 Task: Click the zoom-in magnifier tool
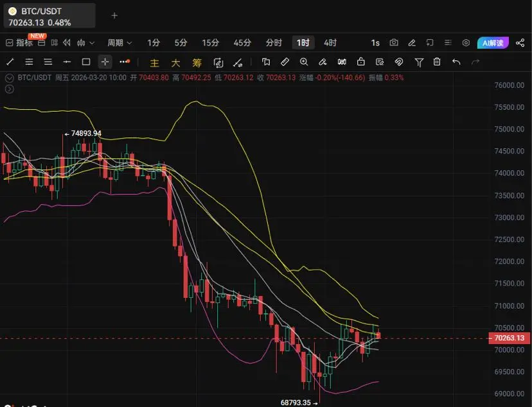click(x=304, y=62)
